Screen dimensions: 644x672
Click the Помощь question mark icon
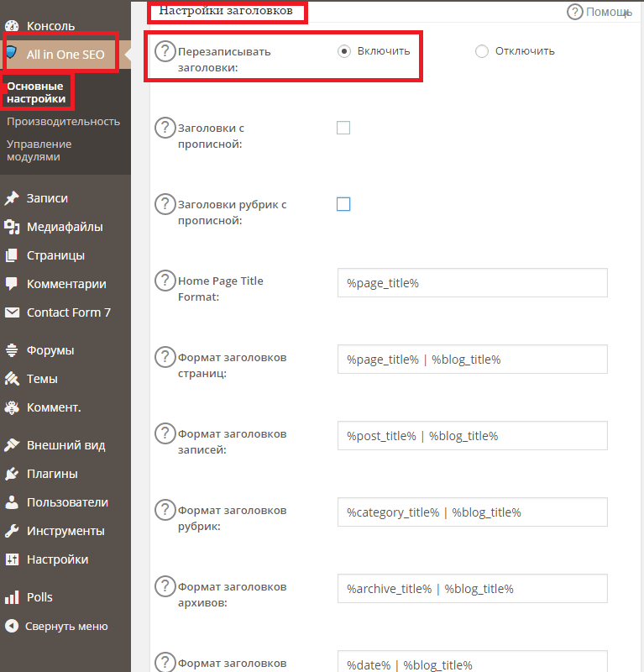[574, 12]
